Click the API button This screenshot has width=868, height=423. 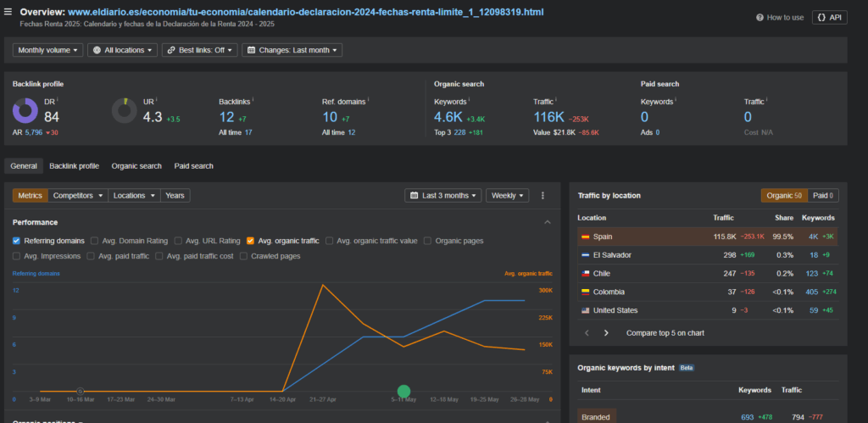pos(830,17)
